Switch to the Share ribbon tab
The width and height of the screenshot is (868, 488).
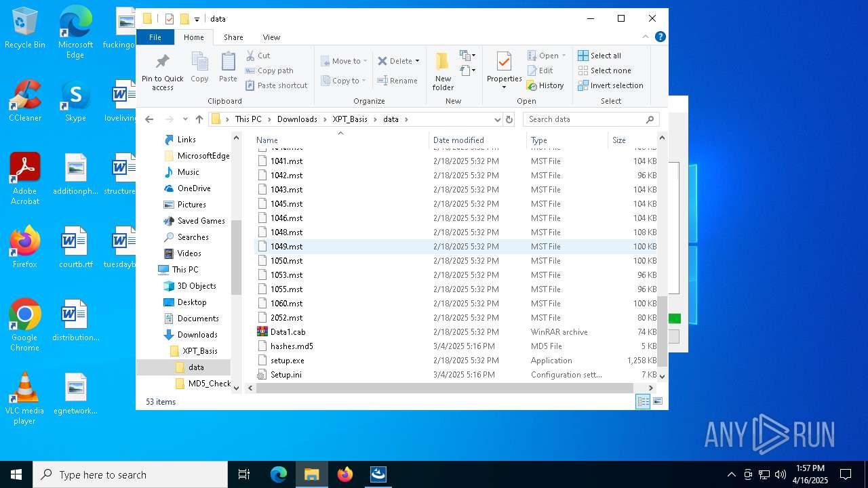click(233, 37)
